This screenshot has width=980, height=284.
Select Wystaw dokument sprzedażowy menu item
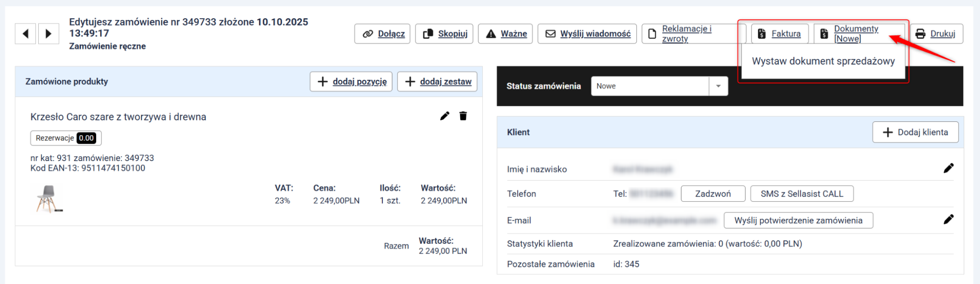click(823, 61)
